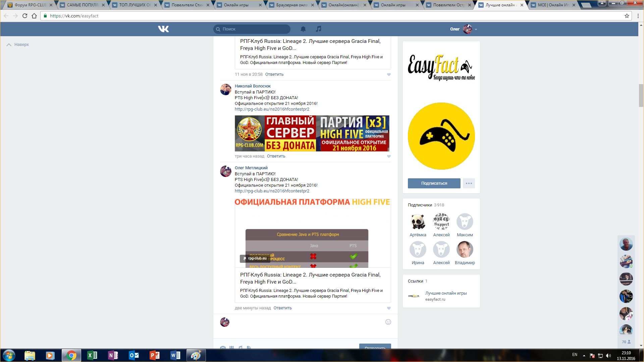Open ОФИЦИАЛЬНАЯ ПЛАТФОРМА HIGH FIVE preview image
This screenshot has width=644, height=362.
(313, 233)
